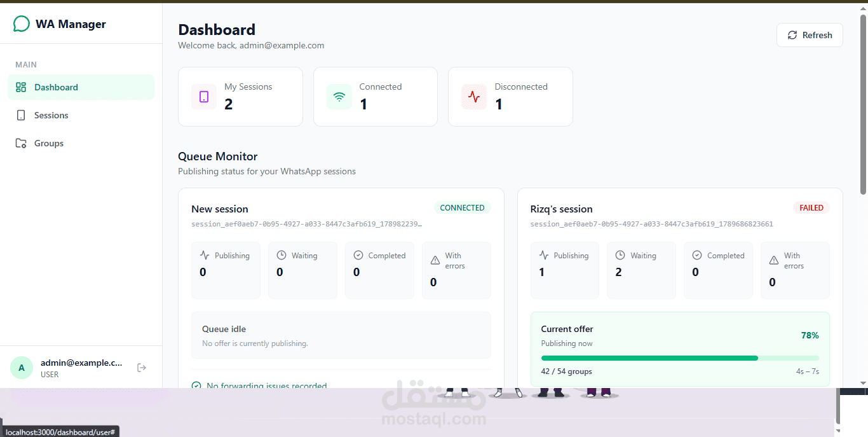
Task: Click the "Rizq's session" title
Action: tap(561, 209)
